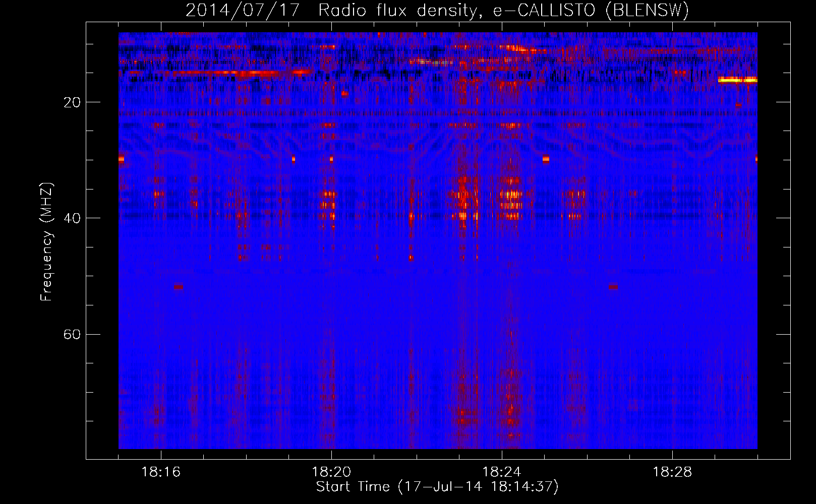Viewport: 816px width, 504px height.
Task: Click the '18:20' time tick label
Action: pyautogui.click(x=331, y=472)
